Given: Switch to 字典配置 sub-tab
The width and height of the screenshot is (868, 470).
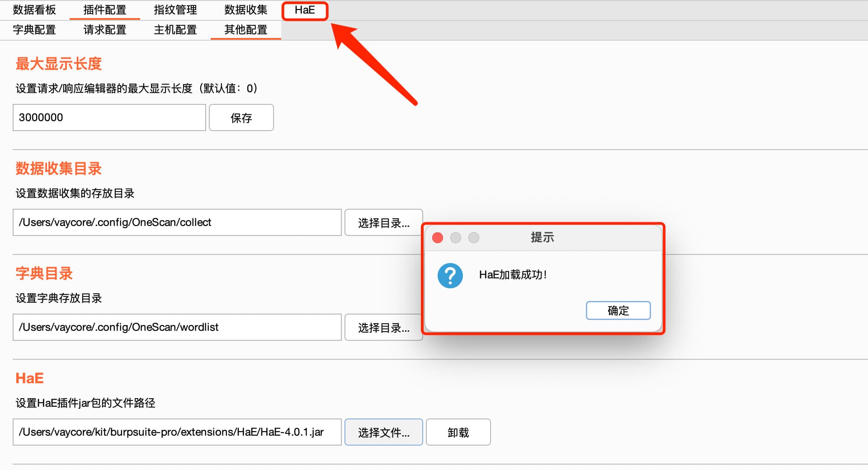Looking at the screenshot, I should pyautogui.click(x=34, y=30).
